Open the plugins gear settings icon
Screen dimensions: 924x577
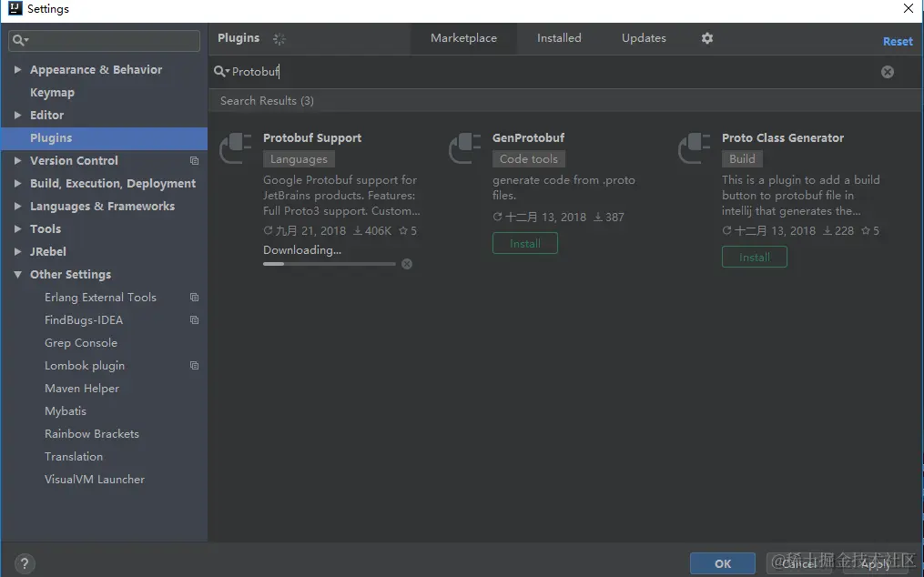click(x=707, y=38)
